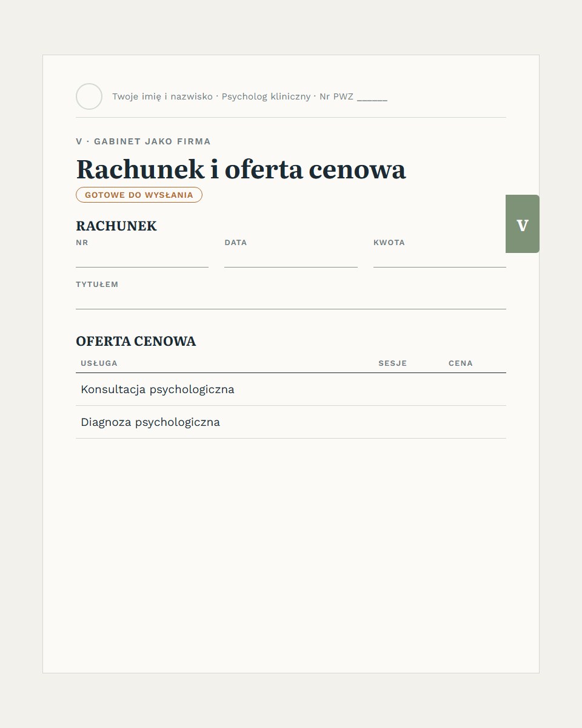Click the empty round logo placeholder
This screenshot has width=582, height=728.
[x=89, y=96]
